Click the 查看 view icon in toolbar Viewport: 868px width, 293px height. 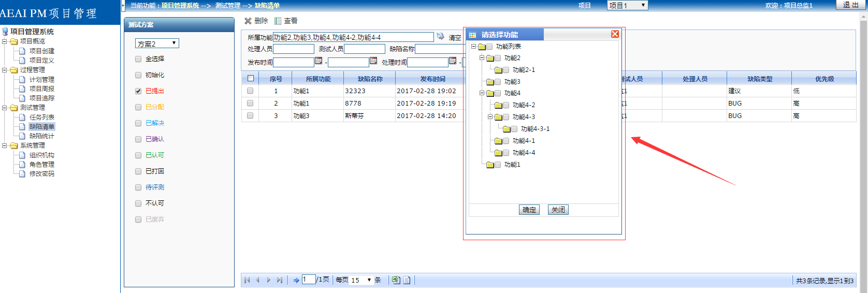(x=278, y=21)
